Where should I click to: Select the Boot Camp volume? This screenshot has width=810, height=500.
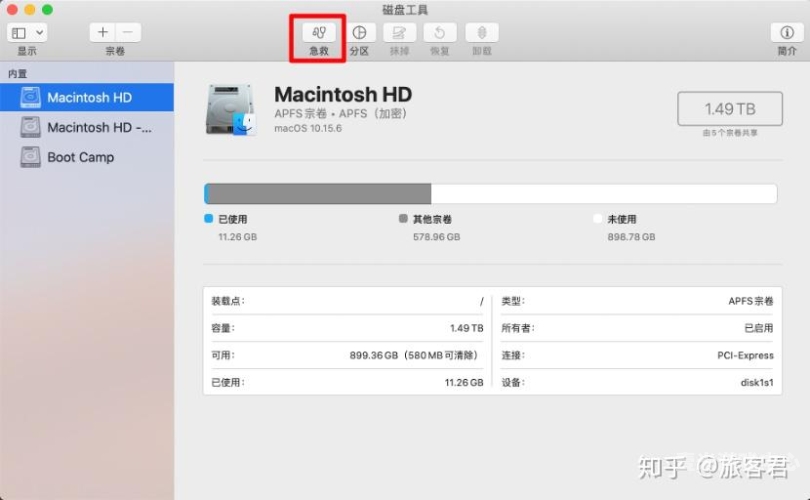pyautogui.click(x=87, y=157)
